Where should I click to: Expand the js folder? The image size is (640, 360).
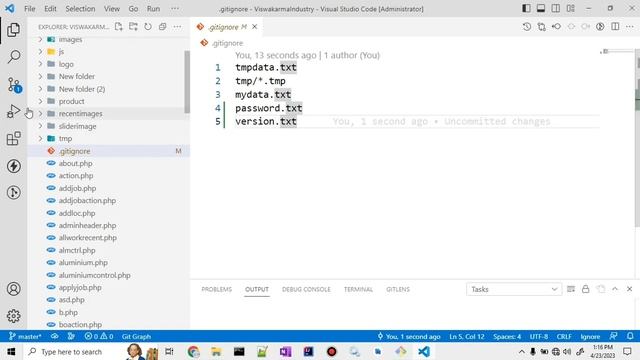coord(40,52)
